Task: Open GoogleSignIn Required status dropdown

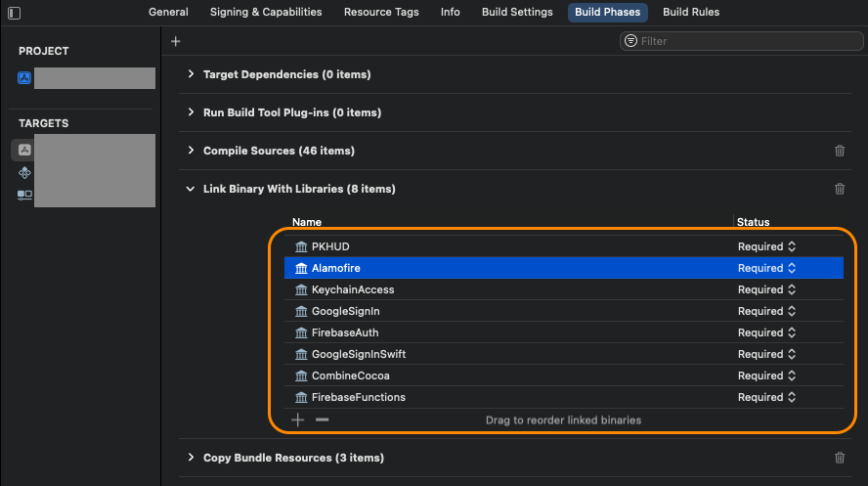Action: click(x=766, y=312)
